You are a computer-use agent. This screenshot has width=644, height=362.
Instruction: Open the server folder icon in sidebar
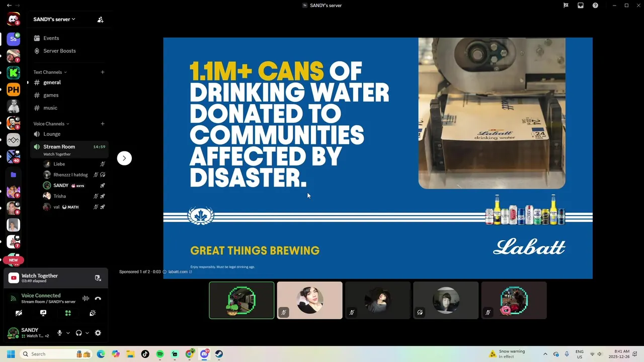click(13, 174)
